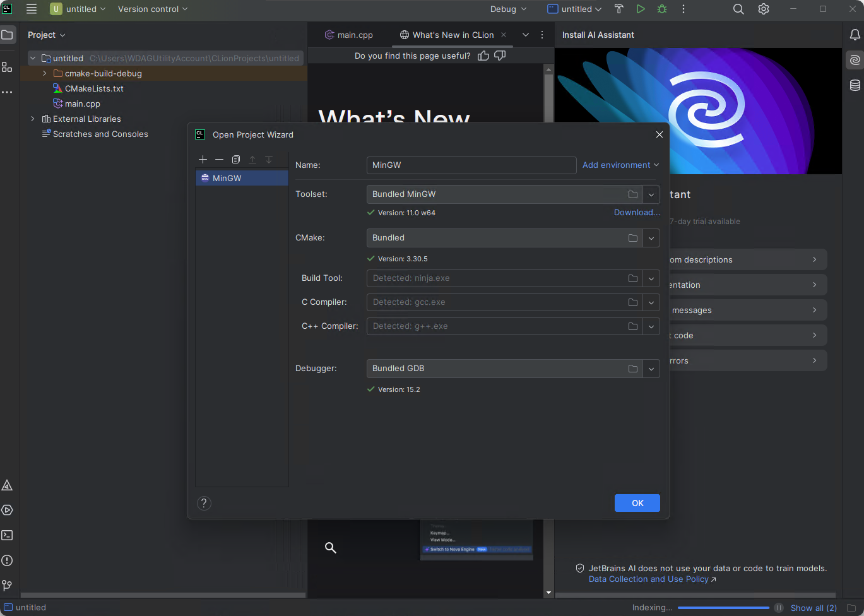Expand the cmake-build-debug folder
The height and width of the screenshot is (616, 864).
pyautogui.click(x=44, y=73)
